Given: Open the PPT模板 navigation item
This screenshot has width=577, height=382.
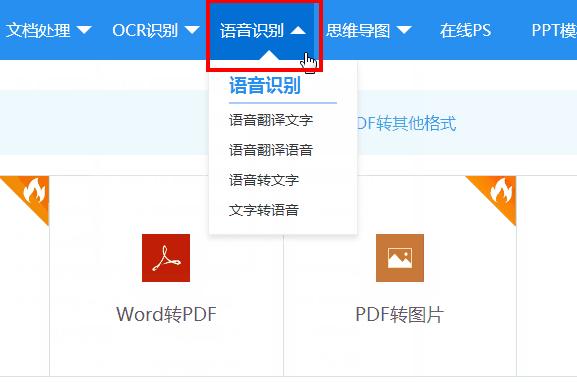Looking at the screenshot, I should (554, 30).
